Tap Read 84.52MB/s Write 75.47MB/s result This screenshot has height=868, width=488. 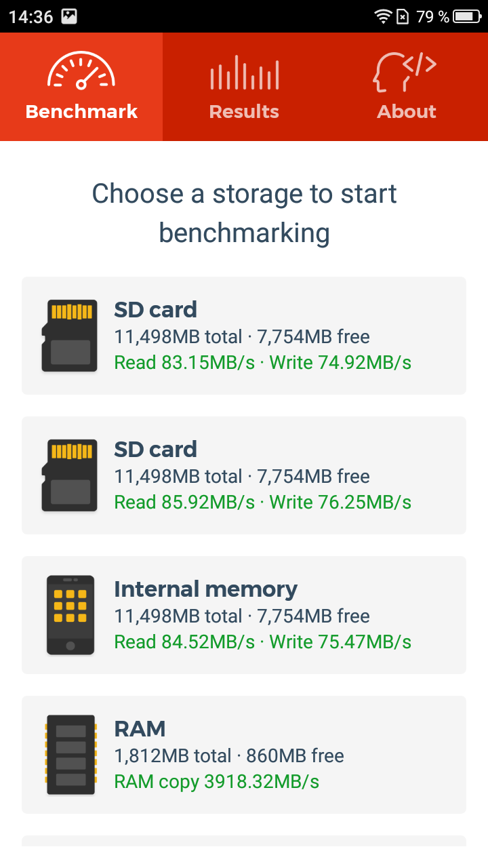coord(263,642)
